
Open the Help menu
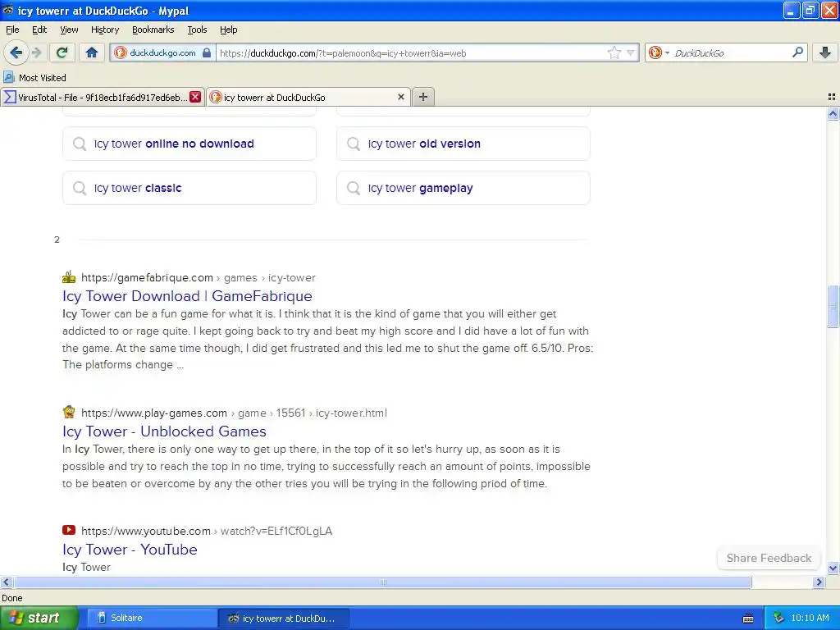tap(229, 30)
